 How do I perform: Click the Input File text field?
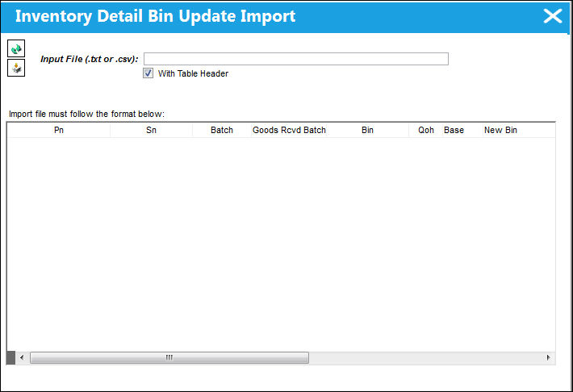click(296, 59)
